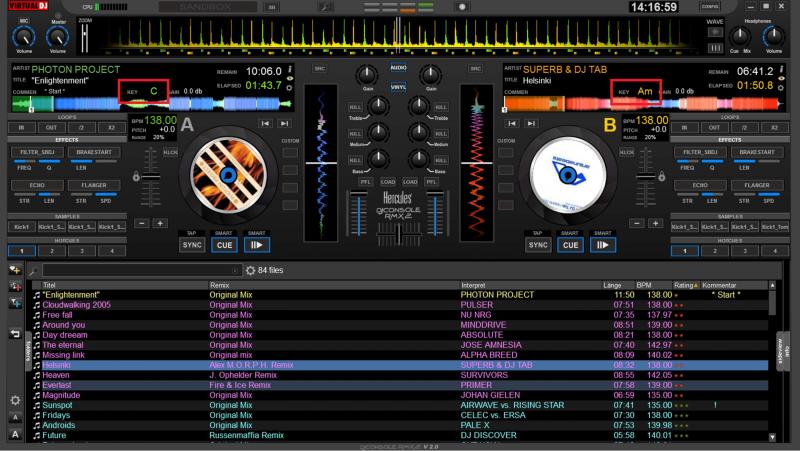Image resolution: width=800 pixels, height=451 pixels.
Task: Open deck B gear options icon
Action: 781,88
